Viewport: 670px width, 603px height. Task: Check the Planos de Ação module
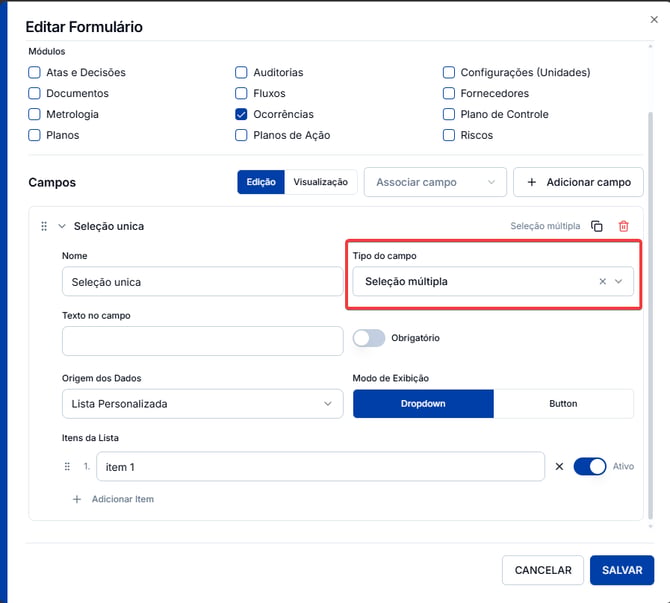click(241, 135)
